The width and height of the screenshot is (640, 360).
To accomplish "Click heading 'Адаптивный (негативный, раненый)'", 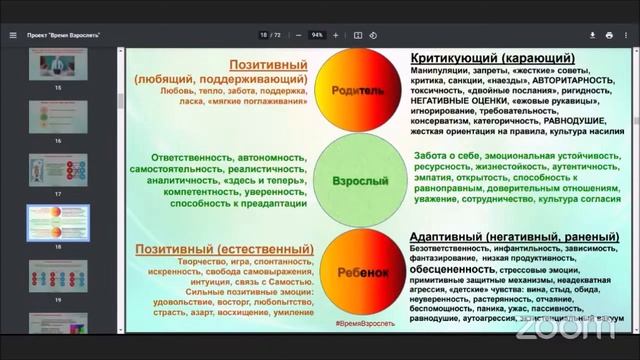I will (x=514, y=237).
